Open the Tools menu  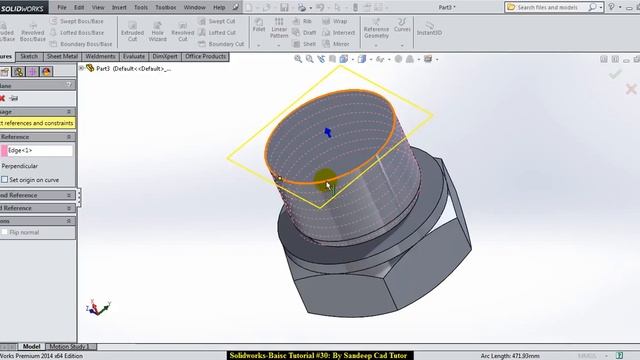141,7
